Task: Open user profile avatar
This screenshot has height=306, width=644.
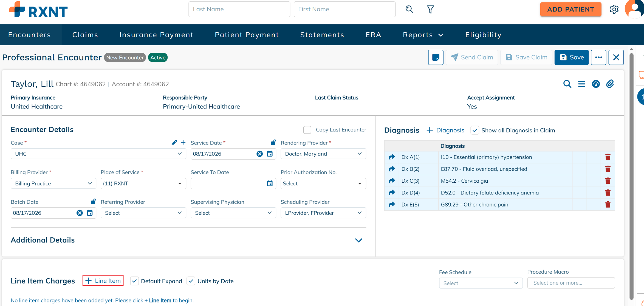Action: (x=634, y=9)
